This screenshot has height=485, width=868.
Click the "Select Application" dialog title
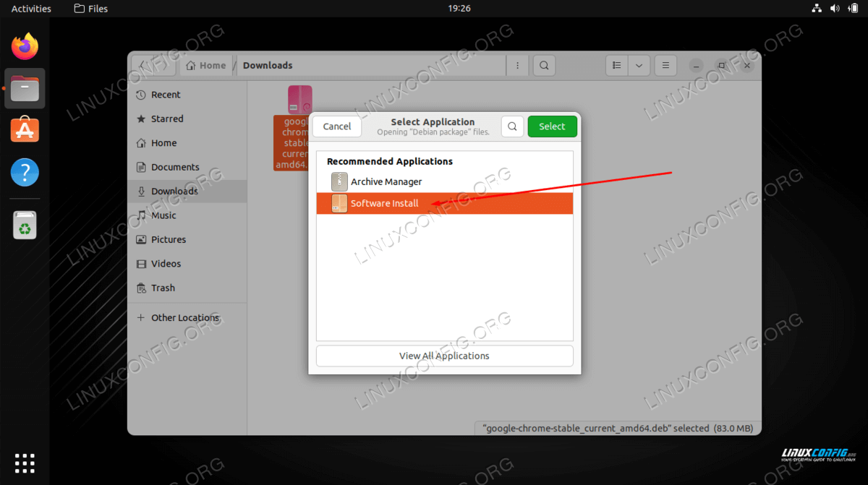coord(433,122)
